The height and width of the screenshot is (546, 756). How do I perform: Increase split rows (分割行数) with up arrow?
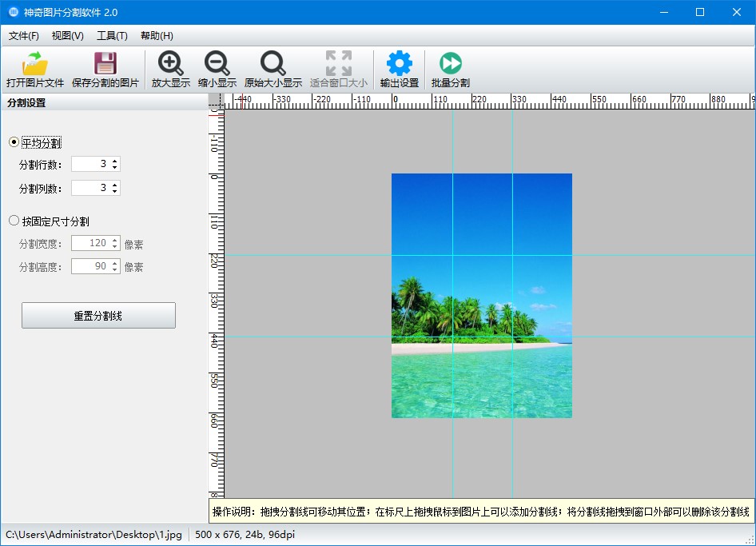pyautogui.click(x=115, y=161)
